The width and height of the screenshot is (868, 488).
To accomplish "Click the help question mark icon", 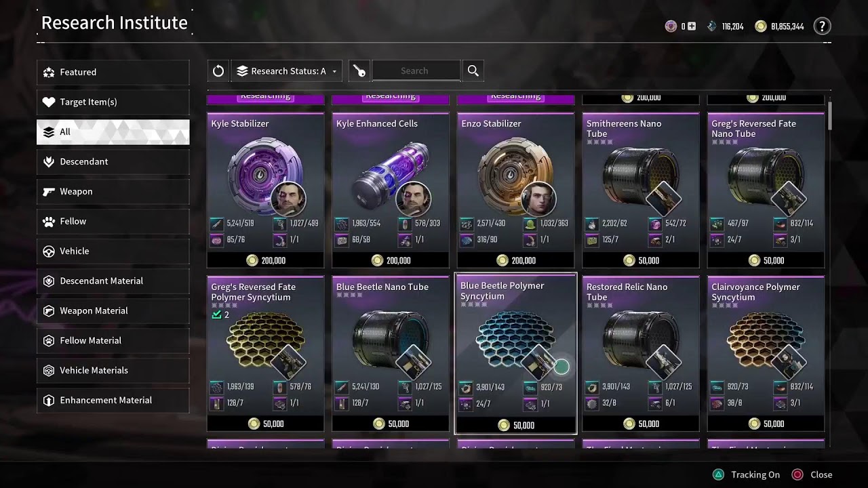I will pyautogui.click(x=822, y=26).
